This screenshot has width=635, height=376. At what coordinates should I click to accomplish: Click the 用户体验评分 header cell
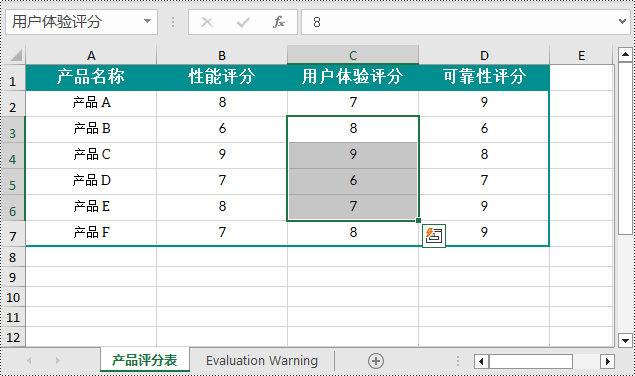pyautogui.click(x=353, y=77)
